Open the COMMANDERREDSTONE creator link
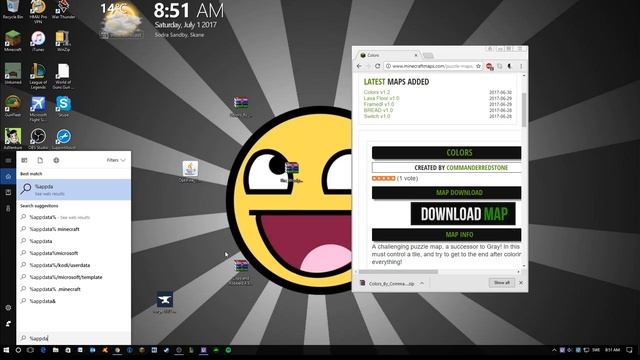 [477, 168]
